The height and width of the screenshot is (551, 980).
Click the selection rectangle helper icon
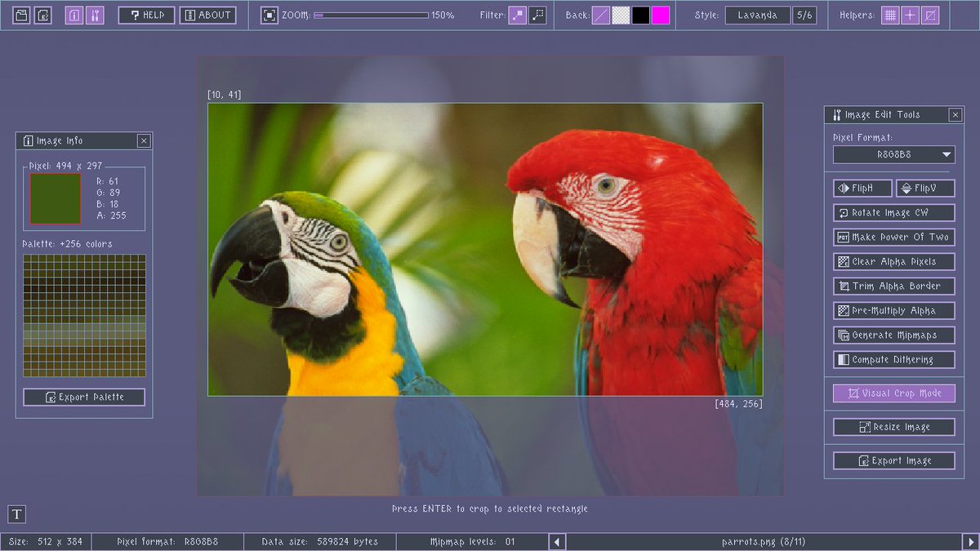[930, 15]
